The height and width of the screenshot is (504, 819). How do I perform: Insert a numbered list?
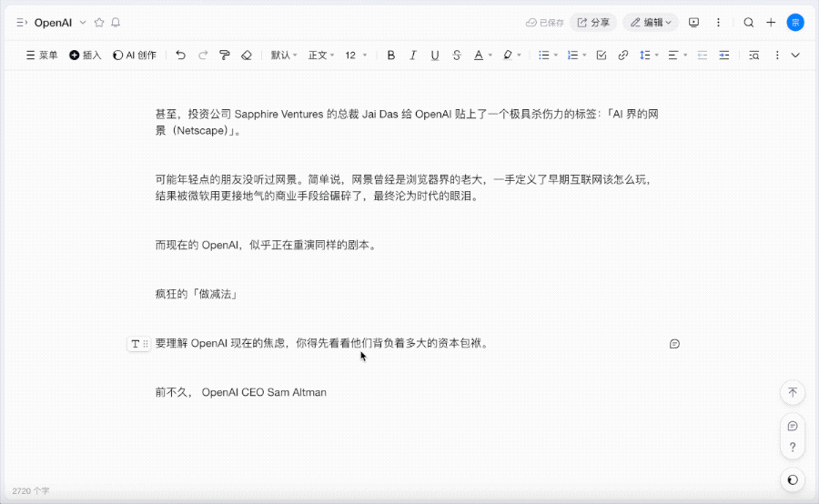click(573, 55)
